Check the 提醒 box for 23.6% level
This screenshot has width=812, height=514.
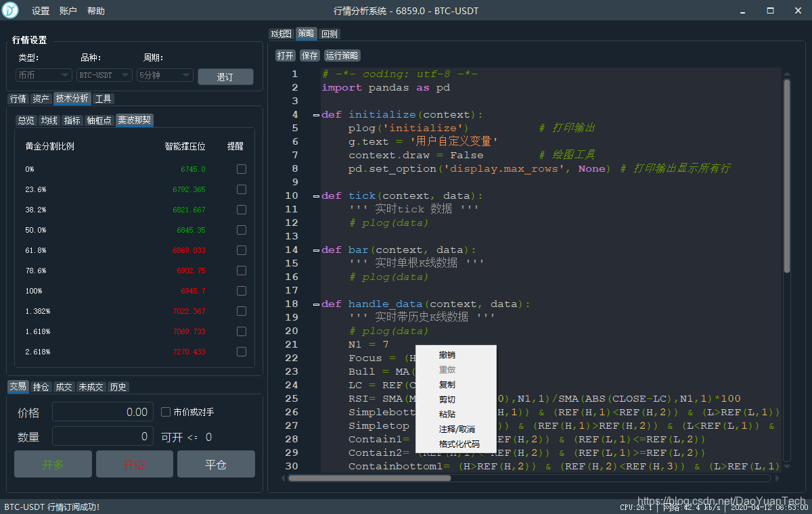coord(241,189)
